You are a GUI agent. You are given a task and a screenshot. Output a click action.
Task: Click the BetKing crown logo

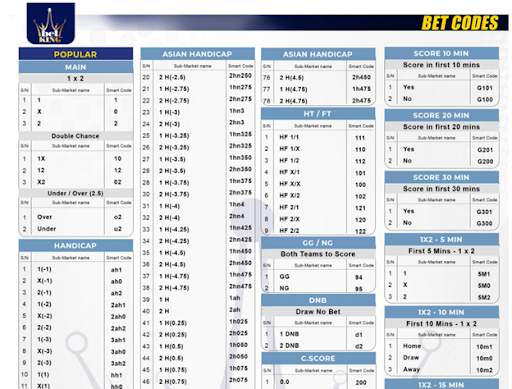pyautogui.click(x=51, y=23)
